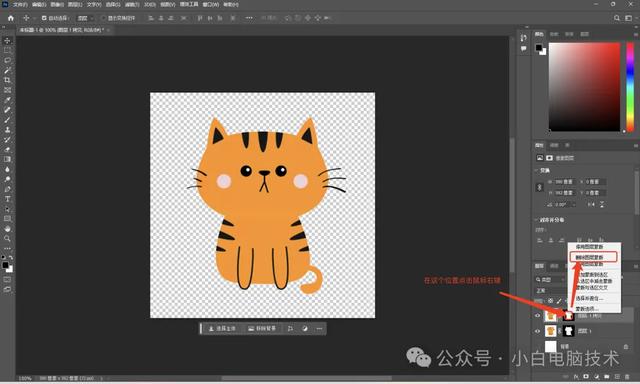Select the Hand tool
Image resolution: width=640 pixels, height=384 pixels.
pos(7,229)
